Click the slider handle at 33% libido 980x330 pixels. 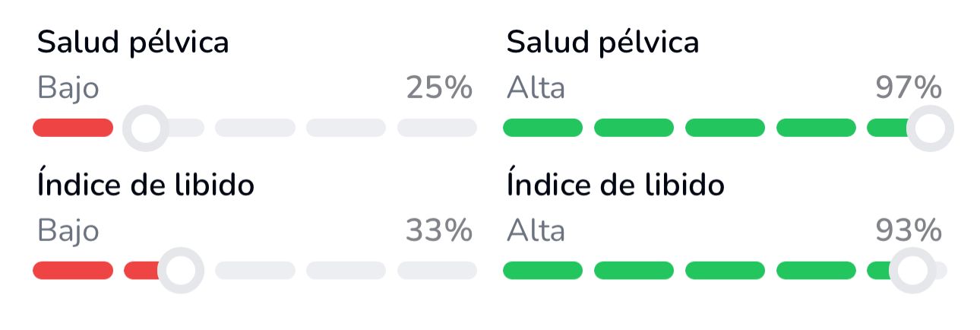click(x=181, y=271)
